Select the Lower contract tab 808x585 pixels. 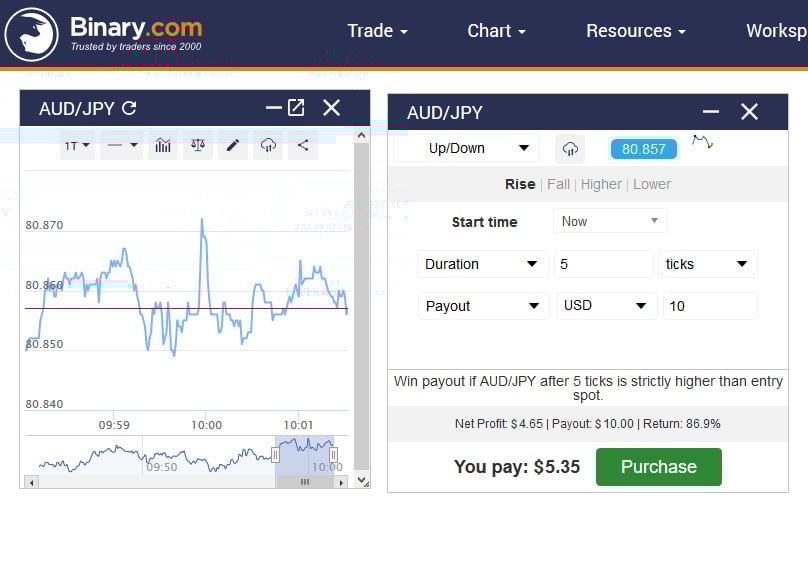tap(652, 184)
